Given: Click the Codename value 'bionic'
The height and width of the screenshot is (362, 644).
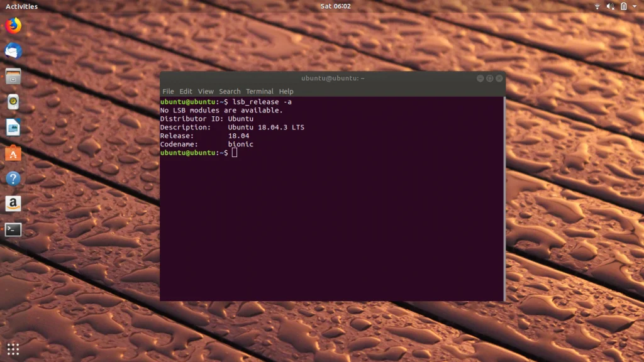Looking at the screenshot, I should click(241, 144).
